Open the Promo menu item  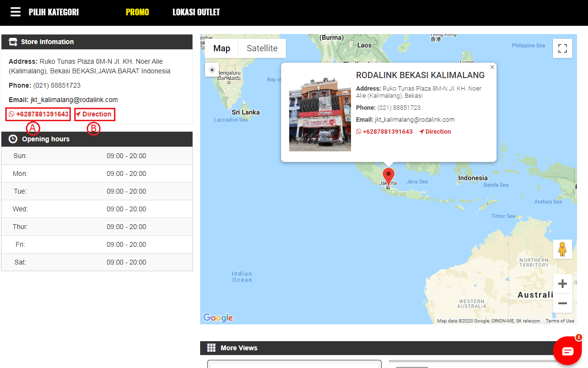(137, 12)
